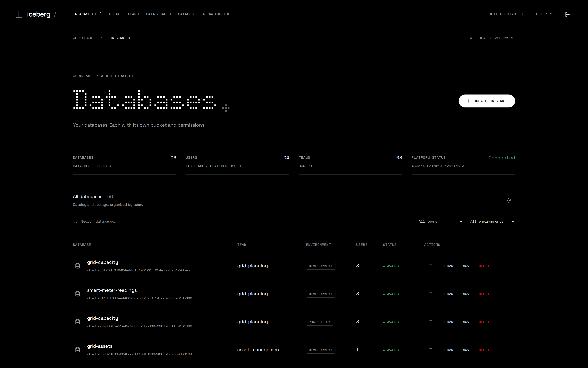The width and height of the screenshot is (588, 368).
Task: Open the Catalog nav tab
Action: (186, 14)
